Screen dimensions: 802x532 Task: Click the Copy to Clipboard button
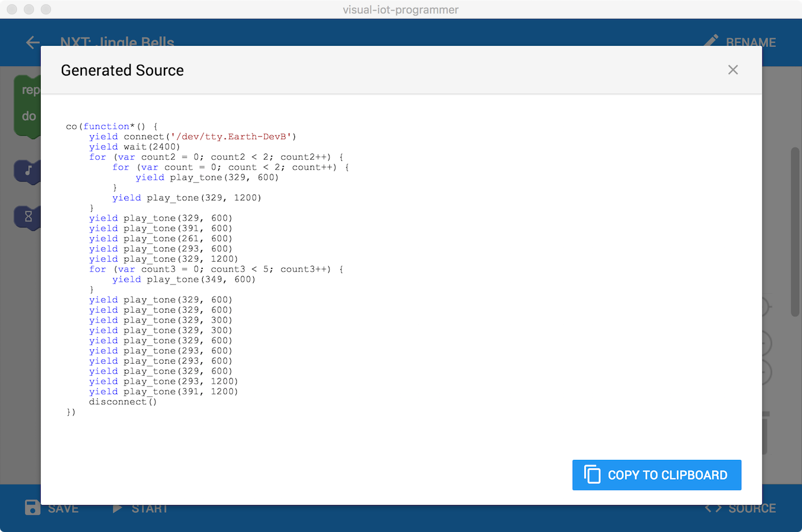point(656,475)
